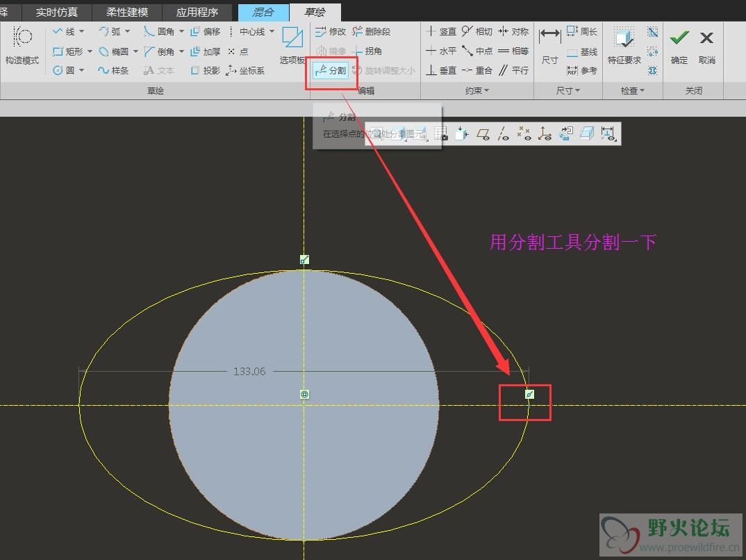Screen dimensions: 746x560
Task: Select the 倒角 chamfer tool
Action: tap(159, 51)
